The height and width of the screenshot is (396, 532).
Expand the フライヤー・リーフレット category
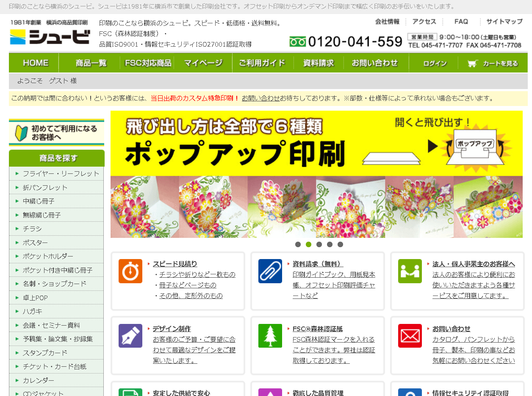(x=61, y=173)
